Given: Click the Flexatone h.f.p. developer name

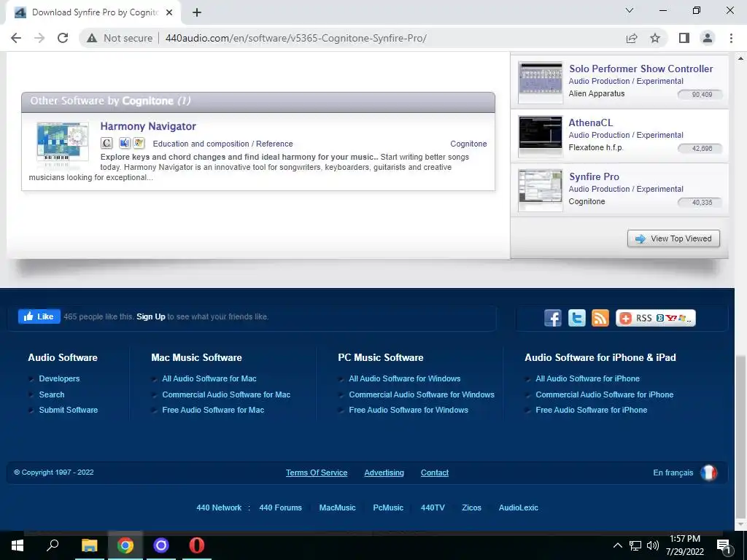Looking at the screenshot, I should coord(595,147).
